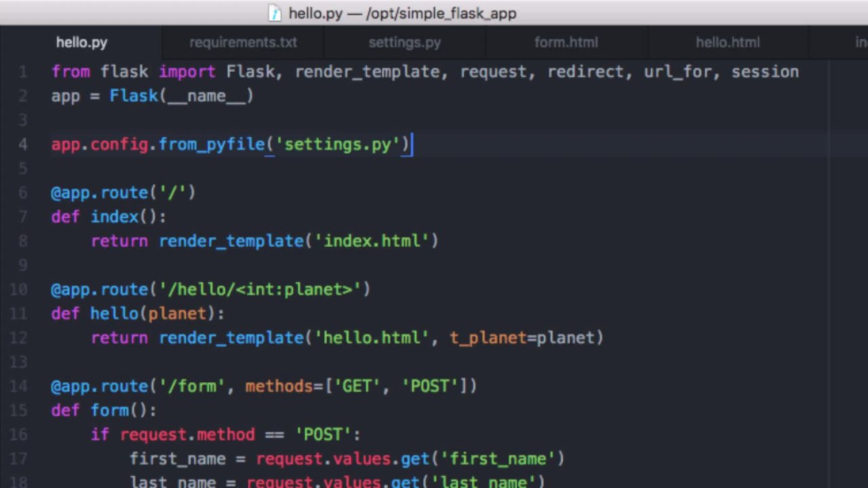This screenshot has height=488, width=868.
Task: Select the active hello.py tab
Action: pyautogui.click(x=81, y=42)
